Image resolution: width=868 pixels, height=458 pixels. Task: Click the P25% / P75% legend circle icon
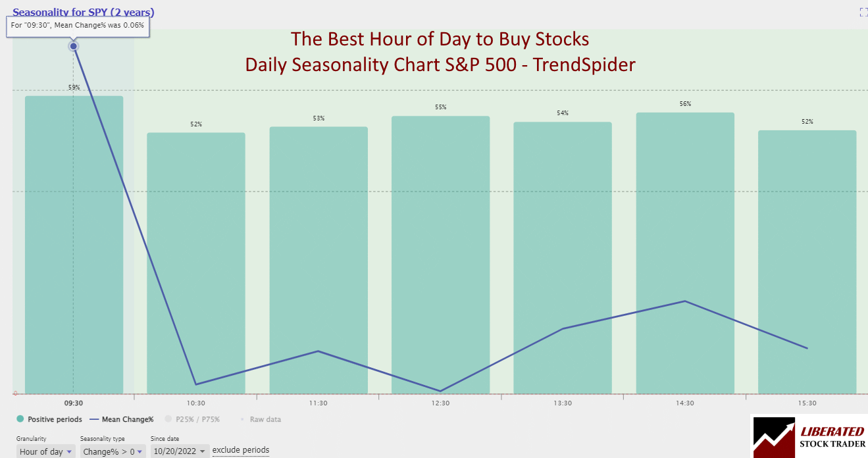(x=168, y=419)
